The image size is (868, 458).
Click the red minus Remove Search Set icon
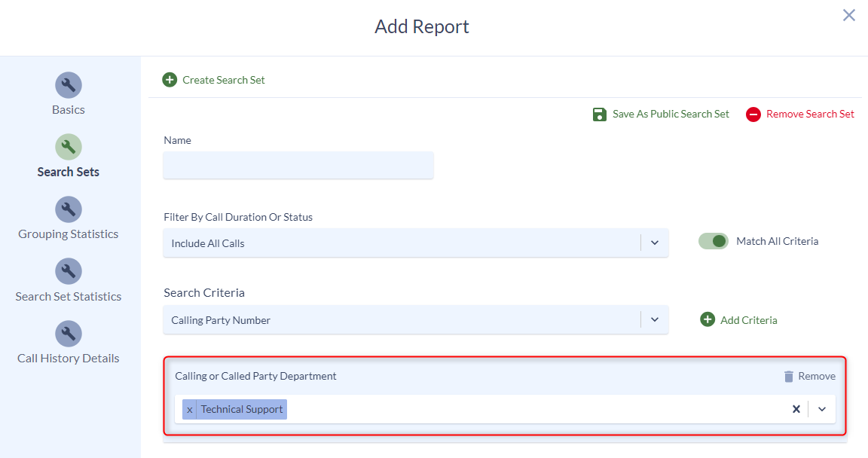point(753,114)
